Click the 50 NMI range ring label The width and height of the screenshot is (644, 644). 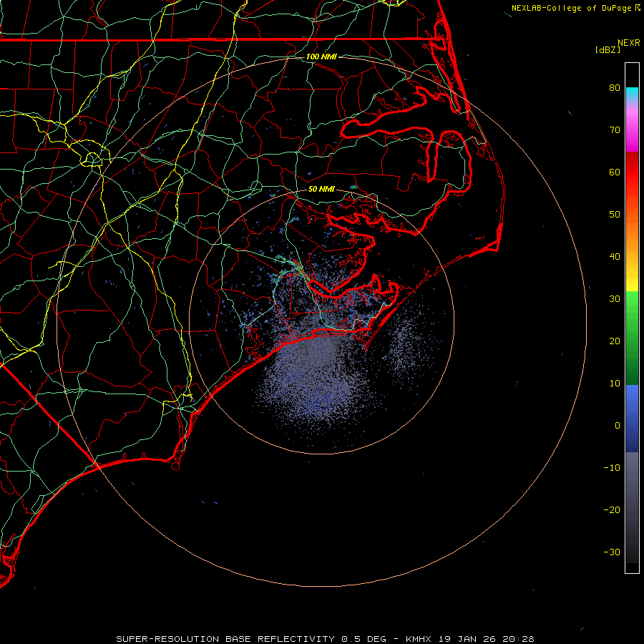tap(321, 190)
